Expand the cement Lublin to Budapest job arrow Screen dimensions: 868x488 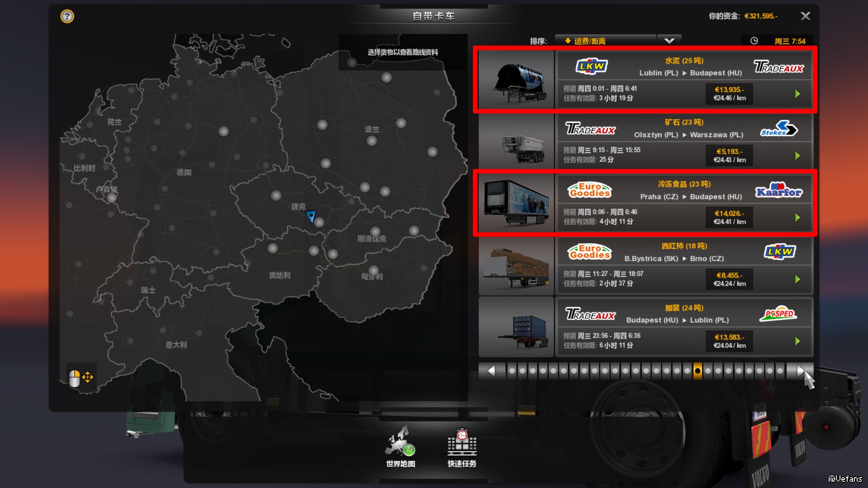coord(797,94)
